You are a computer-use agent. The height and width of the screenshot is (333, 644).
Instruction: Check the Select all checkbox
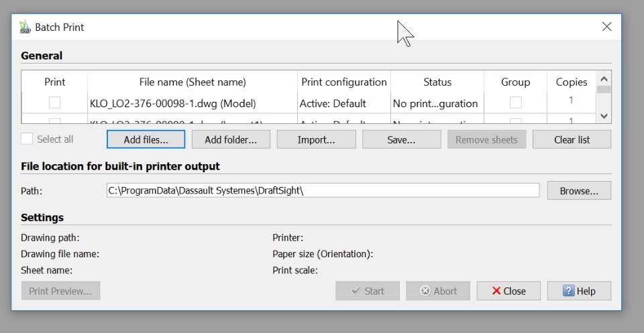28,139
